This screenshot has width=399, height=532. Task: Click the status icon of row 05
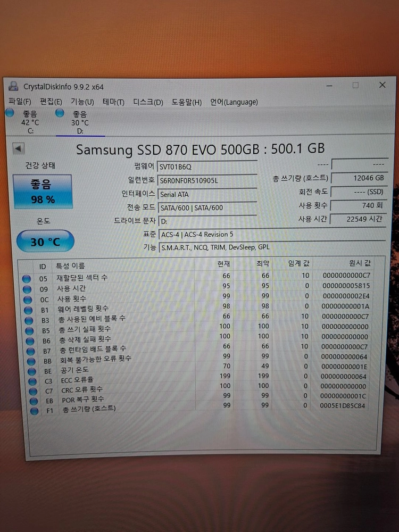click(x=26, y=279)
